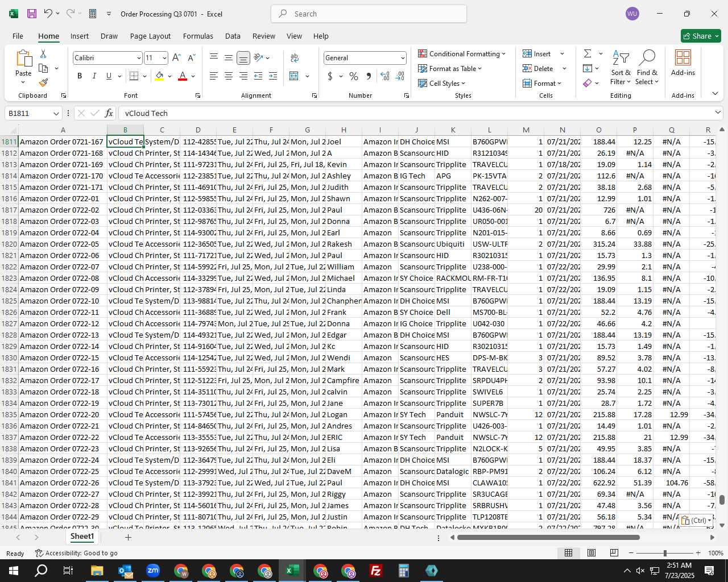This screenshot has height=582, width=728.
Task: Open the General number format dropdown
Action: (403, 58)
